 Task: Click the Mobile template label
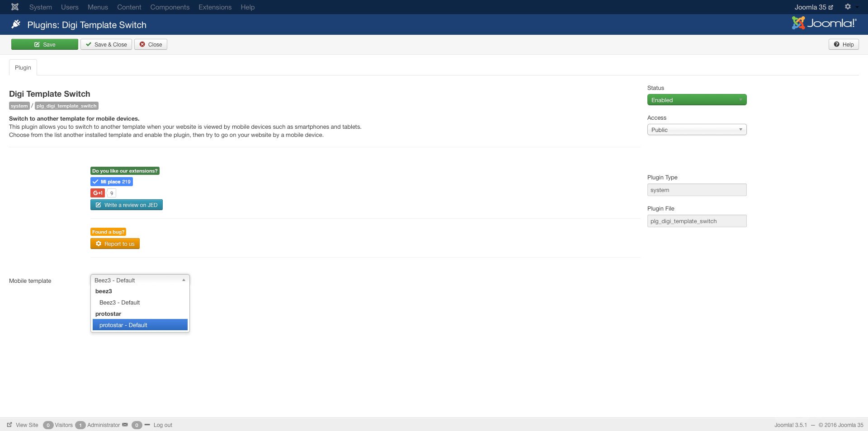pyautogui.click(x=30, y=281)
